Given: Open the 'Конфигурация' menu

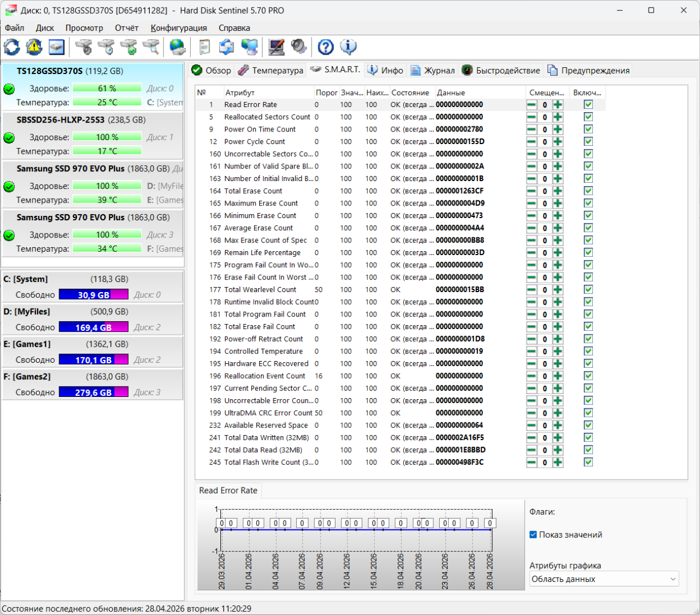Looking at the screenshot, I should tap(178, 28).
